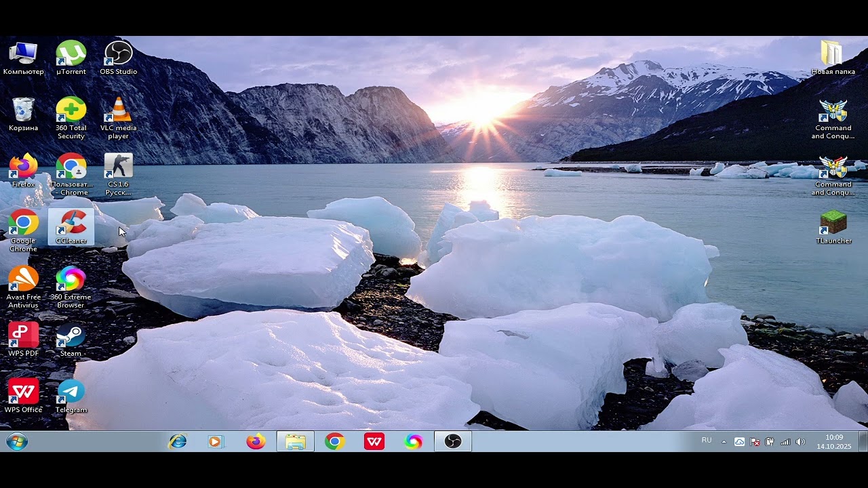Open Firefox from the taskbar

tap(256, 442)
